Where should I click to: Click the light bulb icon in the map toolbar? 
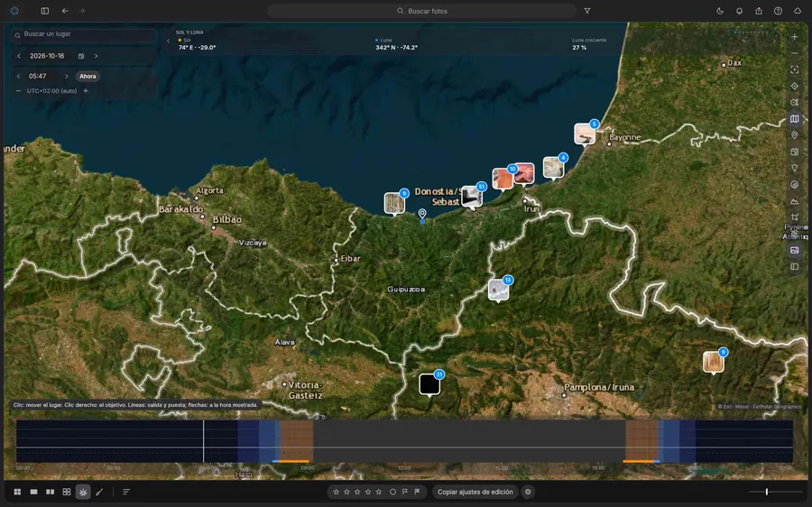point(794,169)
